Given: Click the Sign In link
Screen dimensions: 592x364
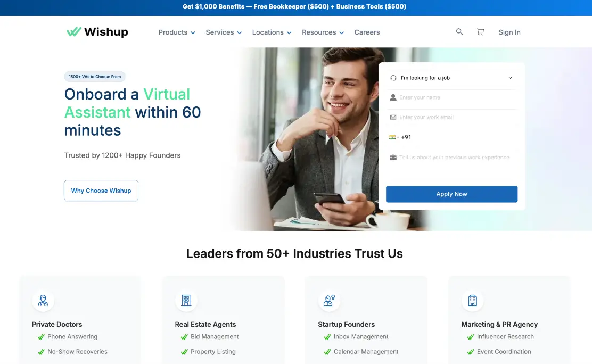Looking at the screenshot, I should pyautogui.click(x=509, y=32).
